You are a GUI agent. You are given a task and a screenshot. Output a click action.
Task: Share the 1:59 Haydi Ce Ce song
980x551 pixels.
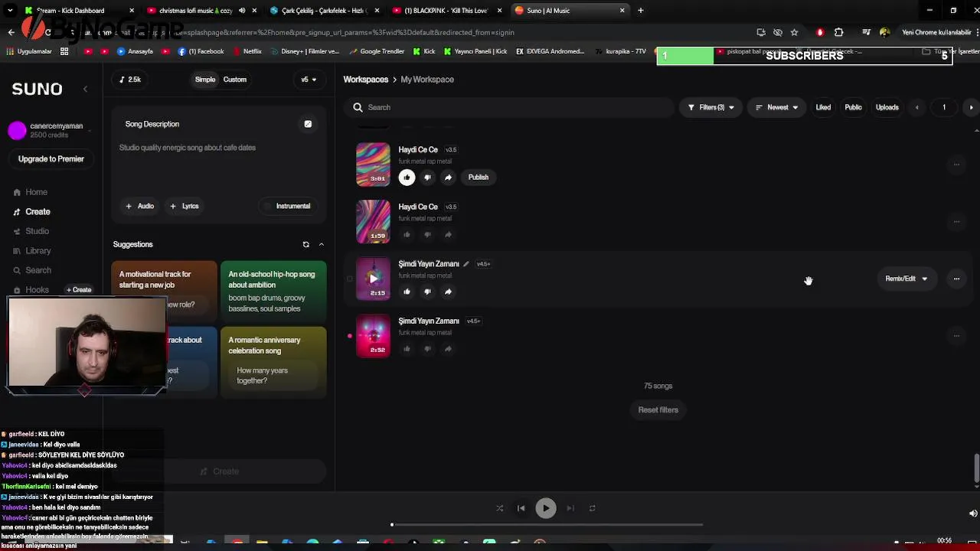[448, 234]
